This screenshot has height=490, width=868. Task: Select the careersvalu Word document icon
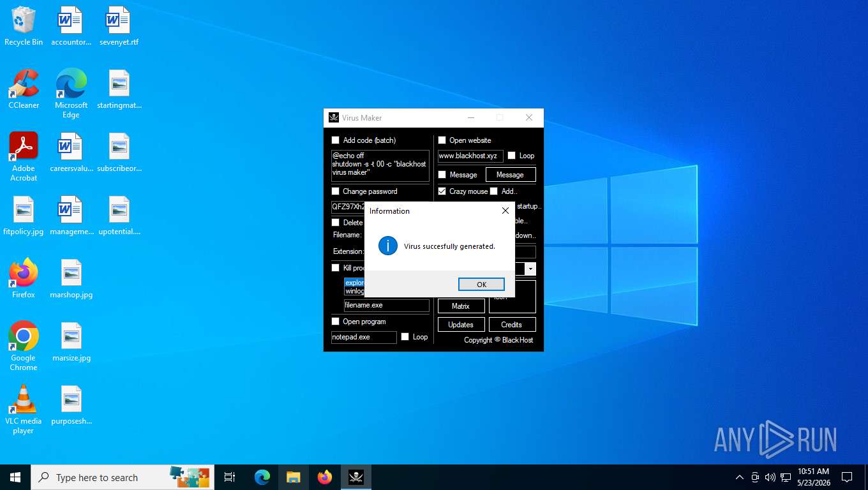coord(71,152)
